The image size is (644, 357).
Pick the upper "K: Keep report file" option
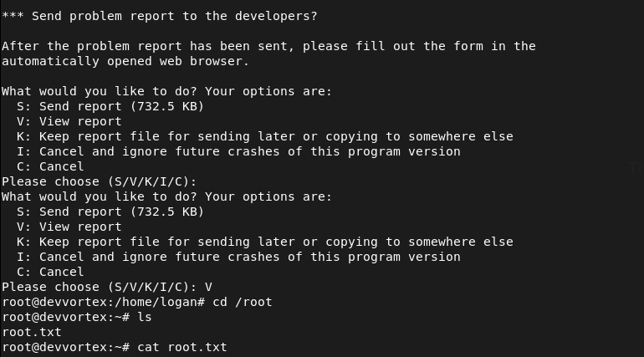264,136
